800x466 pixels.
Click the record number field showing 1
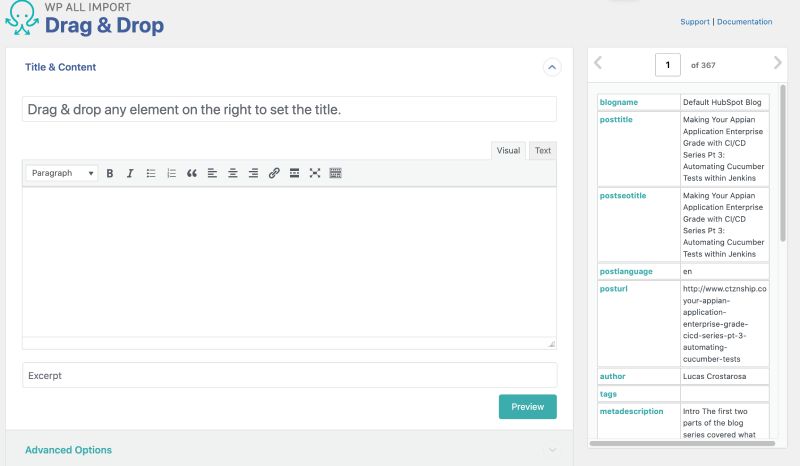click(x=667, y=65)
